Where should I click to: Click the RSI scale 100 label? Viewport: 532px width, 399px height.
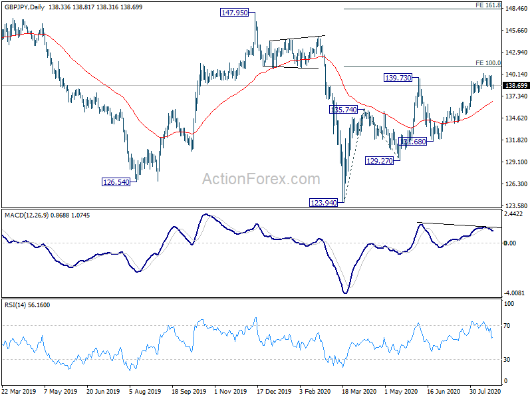509,304
